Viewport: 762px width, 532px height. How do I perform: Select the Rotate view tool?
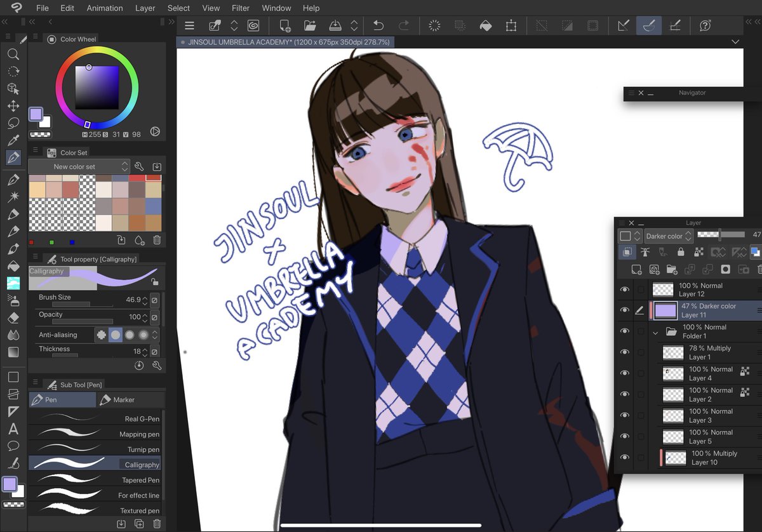click(13, 72)
